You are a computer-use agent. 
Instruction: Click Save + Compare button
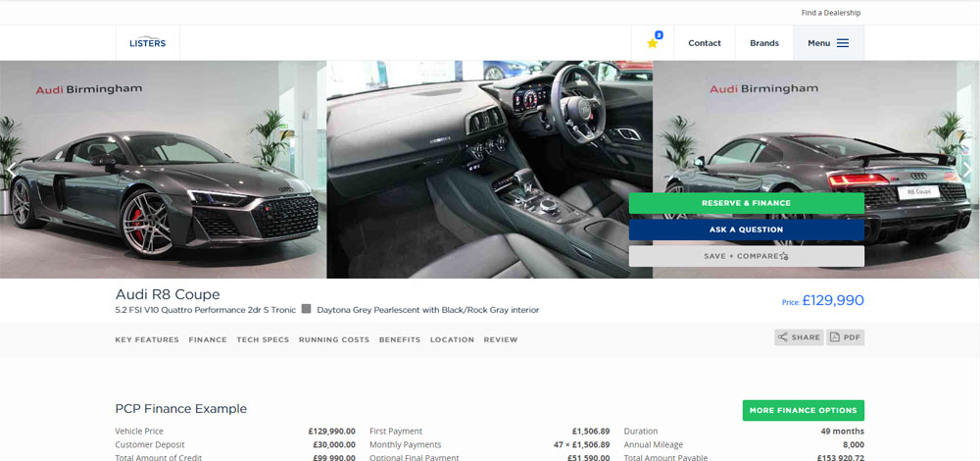[x=746, y=256]
